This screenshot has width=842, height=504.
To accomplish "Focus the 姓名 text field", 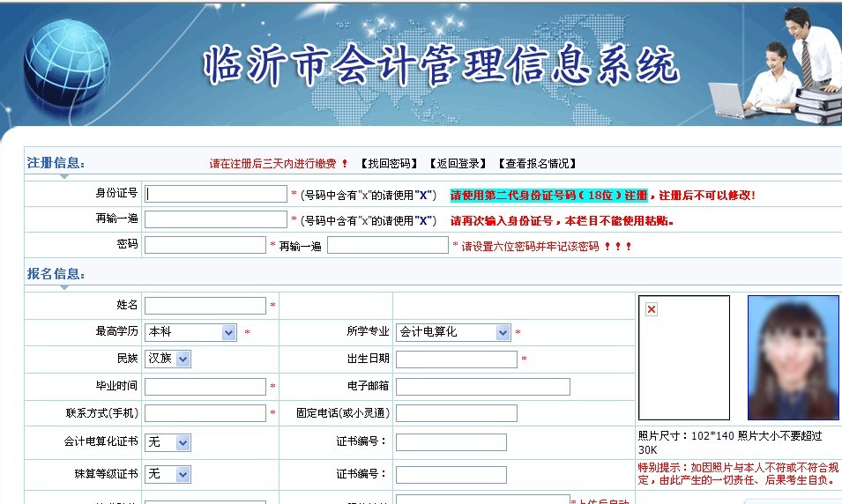I will click(x=205, y=306).
